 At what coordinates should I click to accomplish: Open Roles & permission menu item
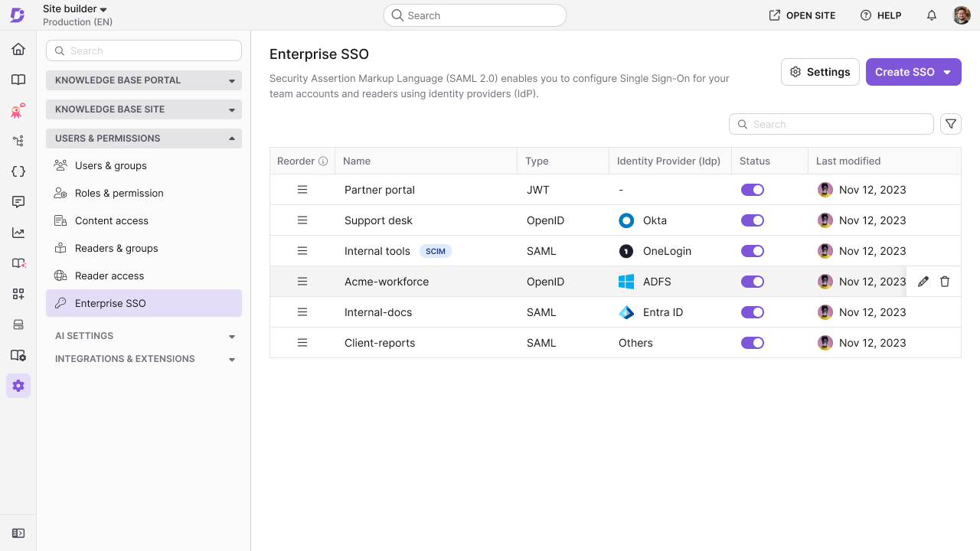pos(144,193)
